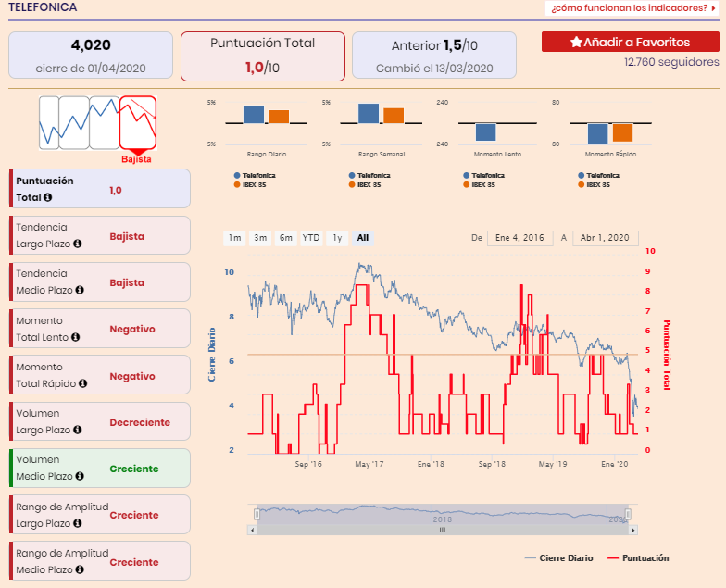Select the All range button
Viewport: 726px width, 588px height.
click(363, 238)
